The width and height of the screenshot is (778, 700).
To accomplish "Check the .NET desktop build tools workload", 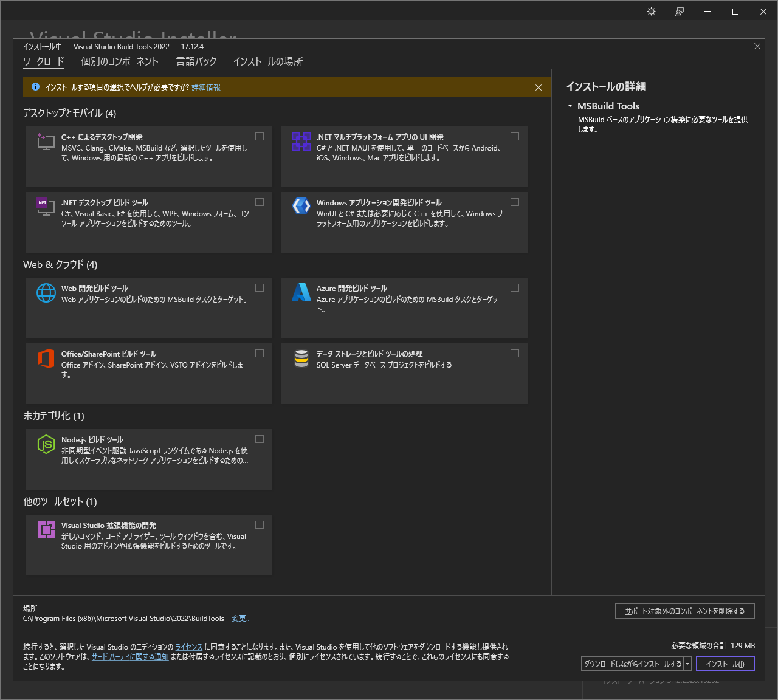I will (260, 202).
